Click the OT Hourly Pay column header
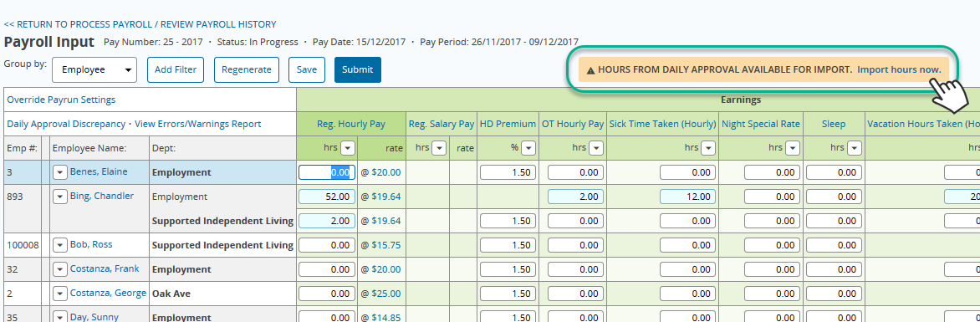Viewport: 980px width, 322px height. [573, 124]
